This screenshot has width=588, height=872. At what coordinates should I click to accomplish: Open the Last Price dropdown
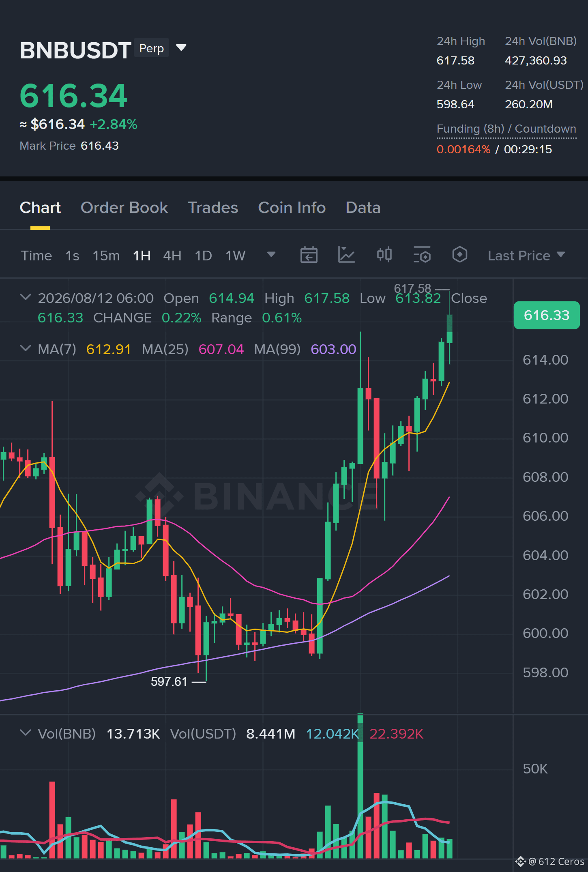(526, 256)
